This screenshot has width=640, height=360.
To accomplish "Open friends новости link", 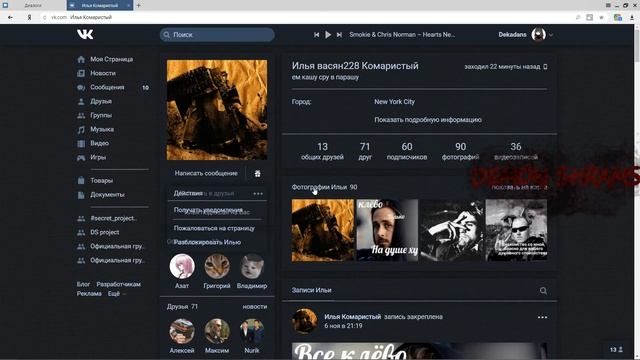I will point(255,307).
